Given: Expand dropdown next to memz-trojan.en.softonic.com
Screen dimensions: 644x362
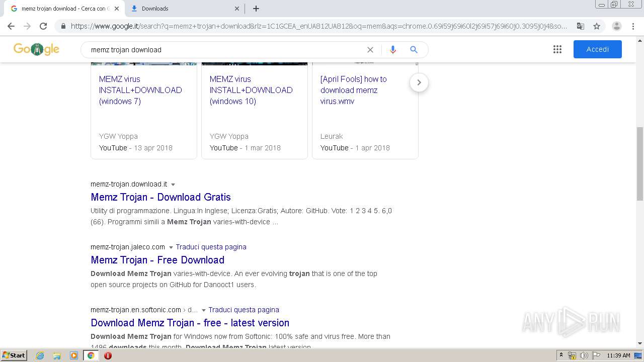Looking at the screenshot, I should [x=204, y=310].
